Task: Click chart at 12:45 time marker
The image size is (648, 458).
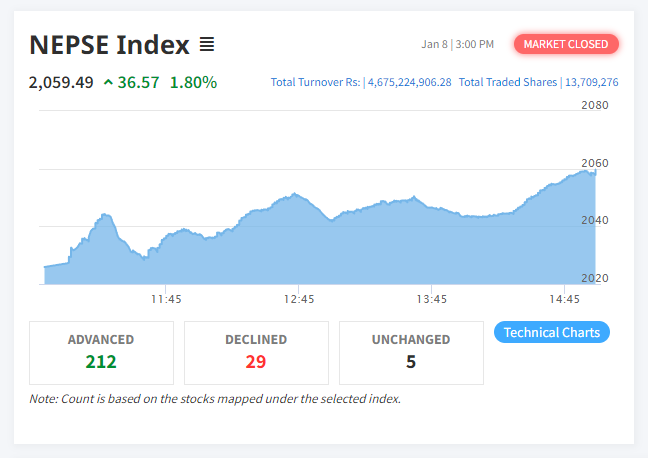Action: pos(299,298)
